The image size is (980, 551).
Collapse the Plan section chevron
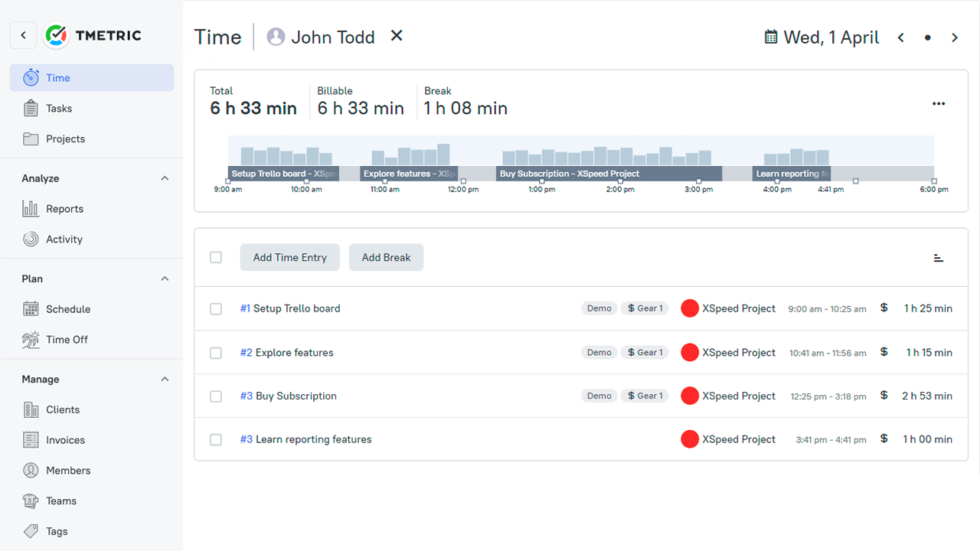coord(165,279)
